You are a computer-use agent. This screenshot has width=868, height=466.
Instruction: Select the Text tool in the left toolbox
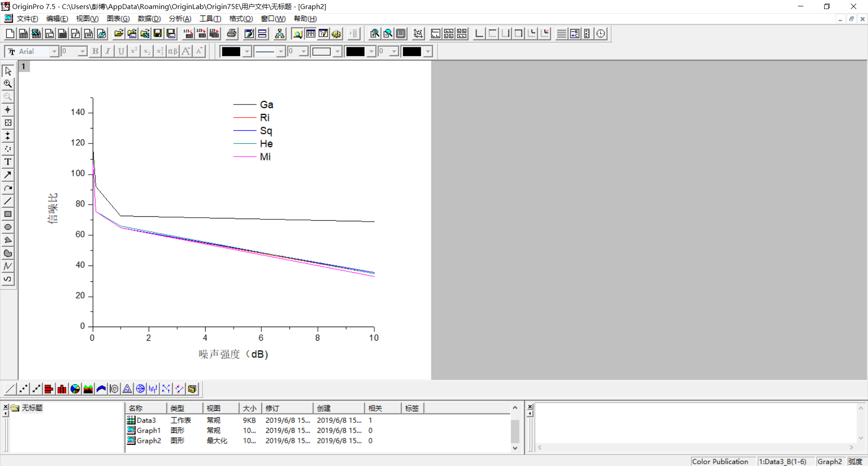[x=8, y=162]
